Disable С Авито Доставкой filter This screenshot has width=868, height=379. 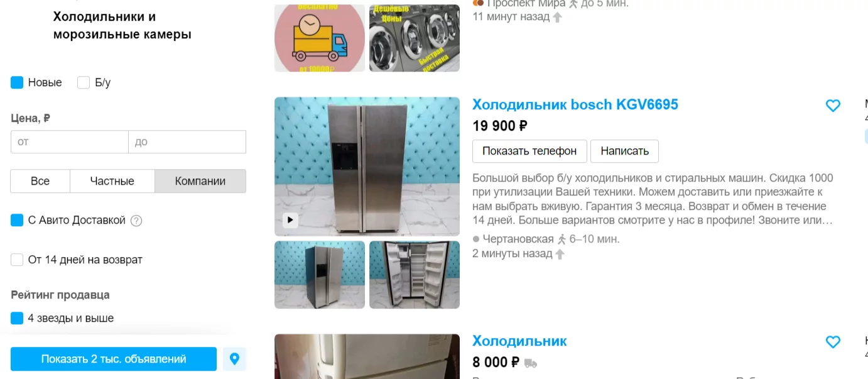tap(17, 221)
